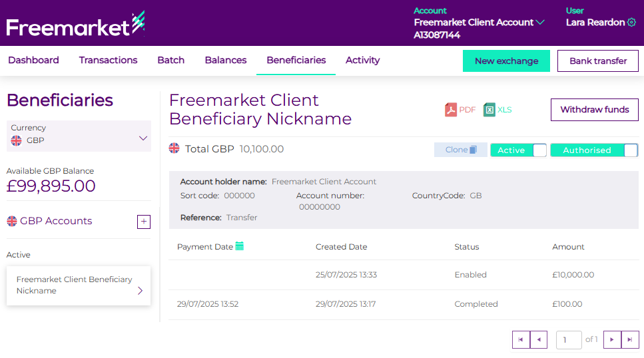This screenshot has height=358, width=644.
Task: Export beneficiary as PDF
Action: coord(460,110)
